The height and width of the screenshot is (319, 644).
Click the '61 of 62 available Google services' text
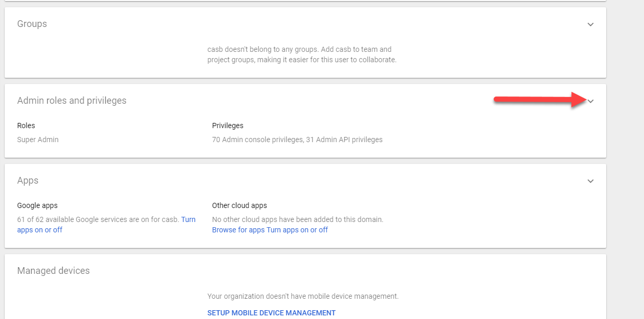coord(98,219)
